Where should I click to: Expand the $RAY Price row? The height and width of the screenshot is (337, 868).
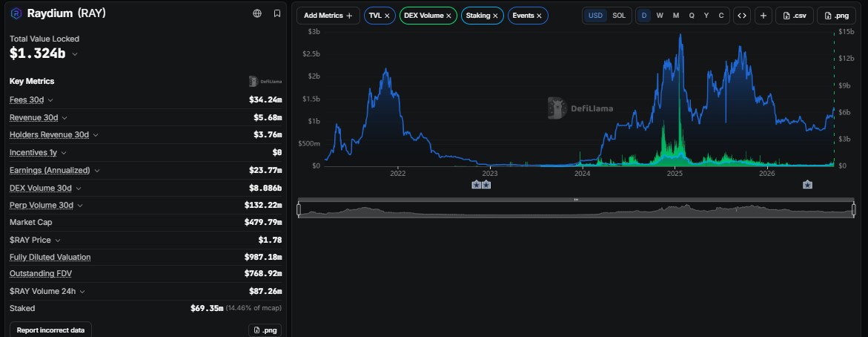[x=58, y=240]
